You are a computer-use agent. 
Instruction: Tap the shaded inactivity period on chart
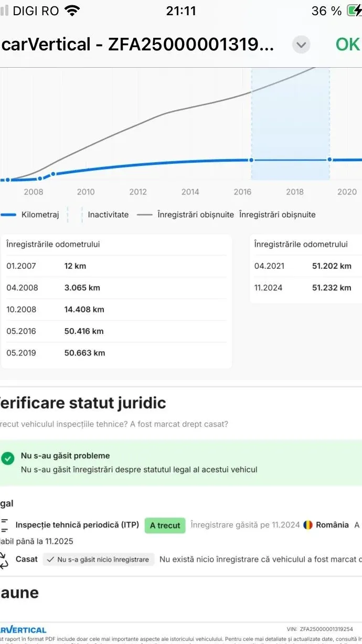point(291,123)
